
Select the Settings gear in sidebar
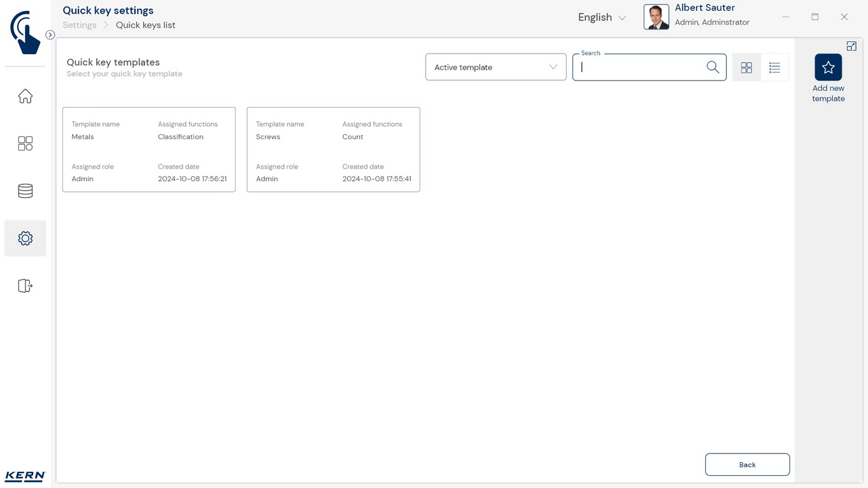(25, 239)
